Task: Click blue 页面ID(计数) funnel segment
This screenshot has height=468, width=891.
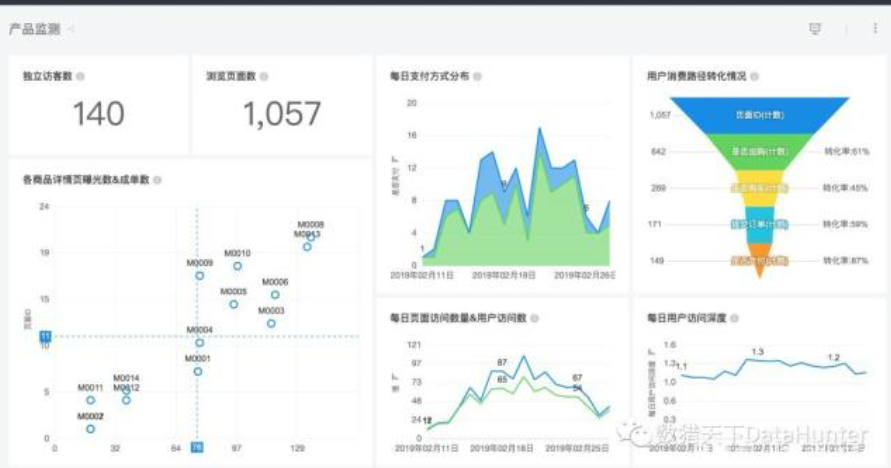Action: pos(760,115)
